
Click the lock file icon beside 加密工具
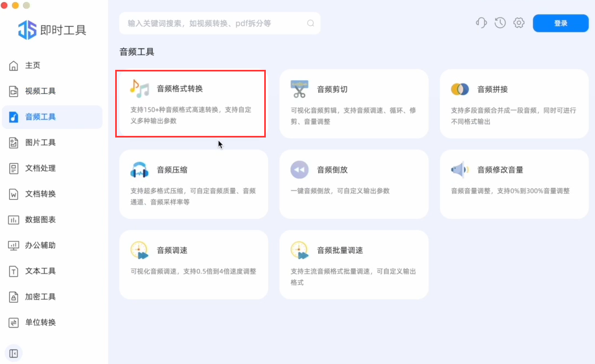[x=13, y=297]
